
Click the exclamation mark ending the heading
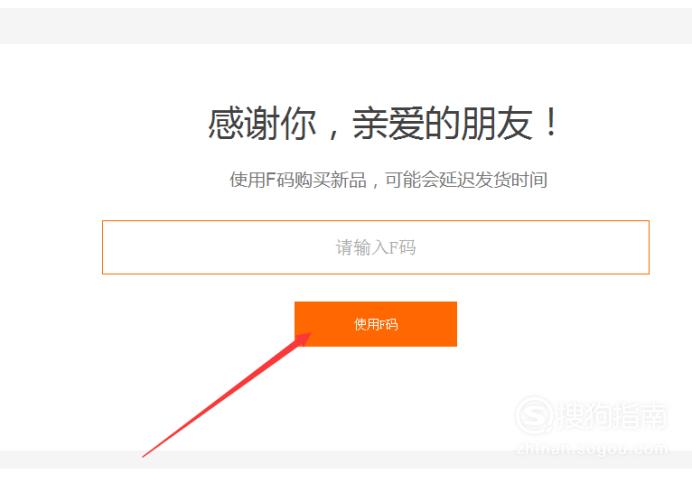[x=551, y=123]
